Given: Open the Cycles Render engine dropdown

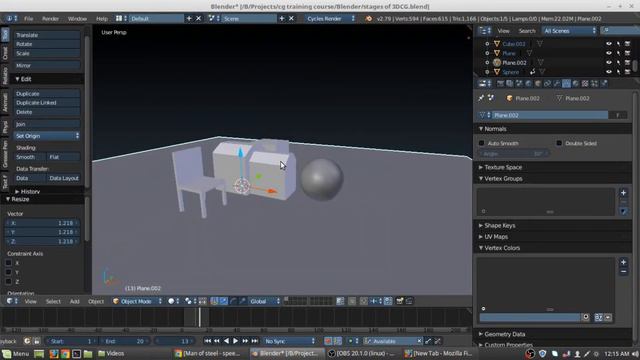Looking at the screenshot, I should coord(330,19).
